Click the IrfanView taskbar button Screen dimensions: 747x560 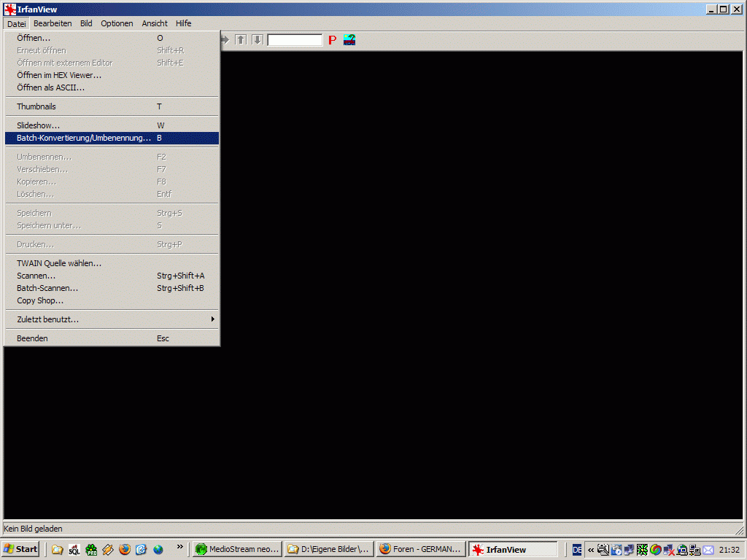pos(513,550)
